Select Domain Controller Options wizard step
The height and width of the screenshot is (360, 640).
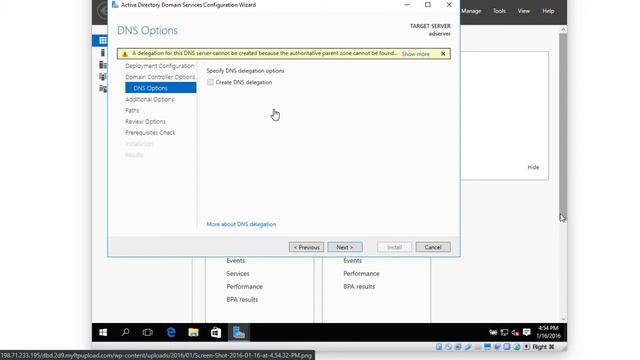pyautogui.click(x=160, y=77)
